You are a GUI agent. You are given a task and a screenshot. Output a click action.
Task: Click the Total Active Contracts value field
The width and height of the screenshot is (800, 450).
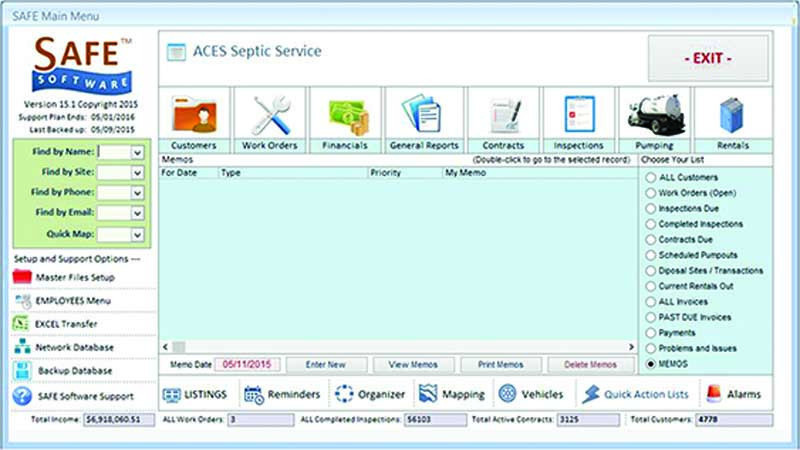(x=588, y=419)
